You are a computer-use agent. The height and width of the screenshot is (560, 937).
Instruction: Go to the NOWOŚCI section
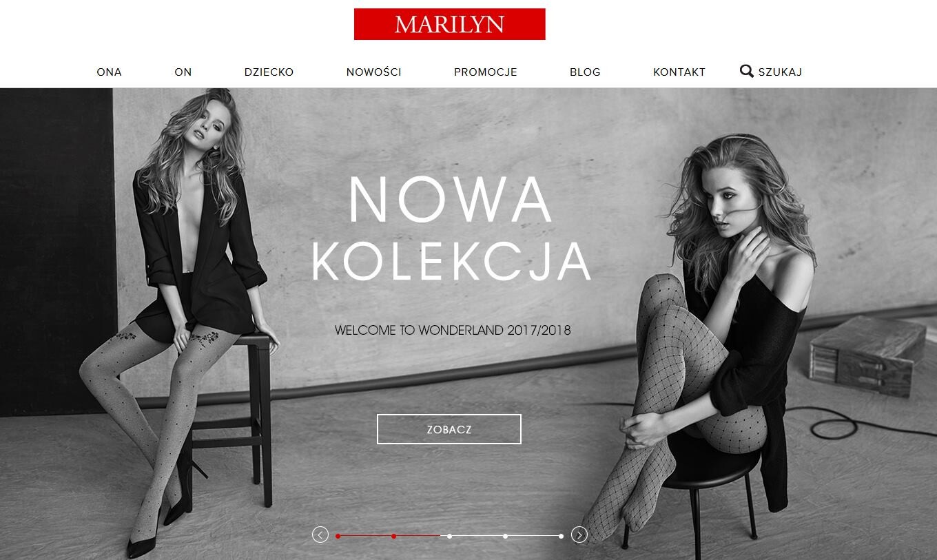pos(373,72)
